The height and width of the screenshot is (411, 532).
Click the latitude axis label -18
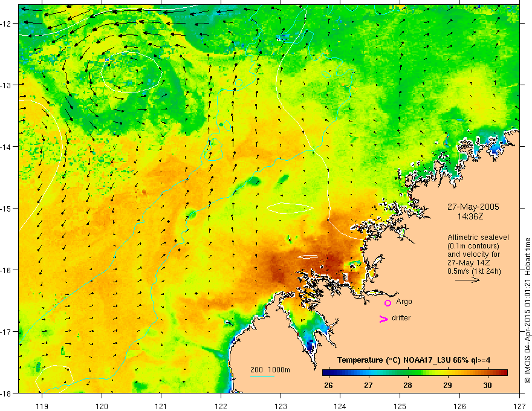[7, 393]
